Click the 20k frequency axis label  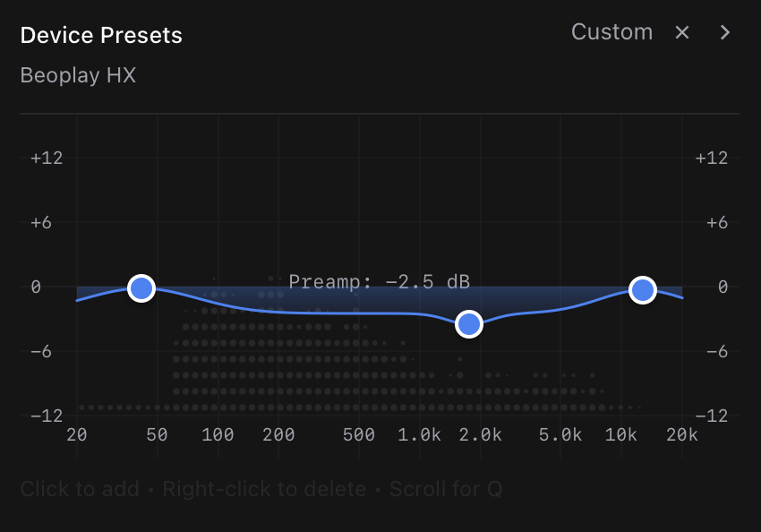coord(681,435)
